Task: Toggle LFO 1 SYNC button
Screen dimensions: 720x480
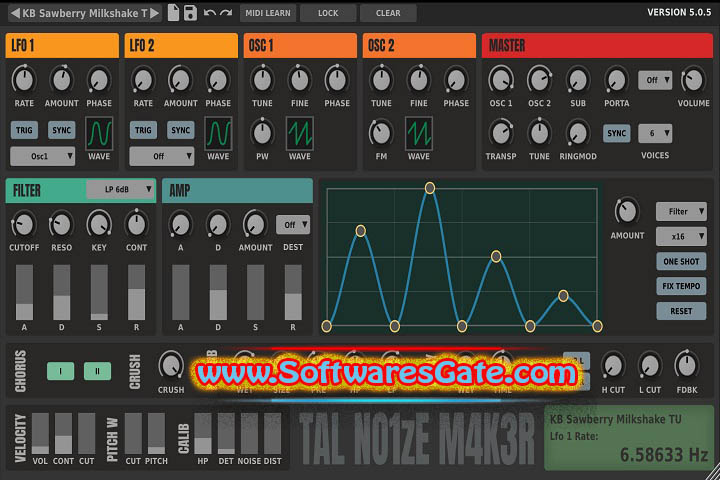Action: (x=62, y=130)
